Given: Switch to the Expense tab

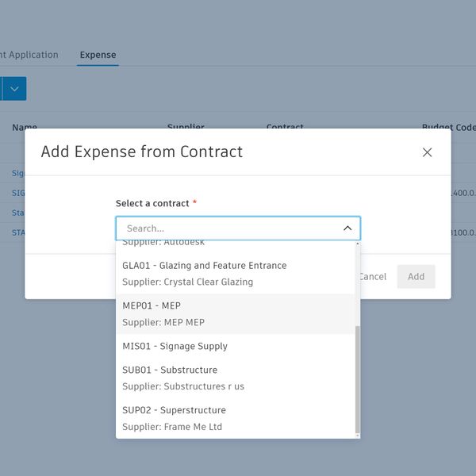Looking at the screenshot, I should [98, 55].
